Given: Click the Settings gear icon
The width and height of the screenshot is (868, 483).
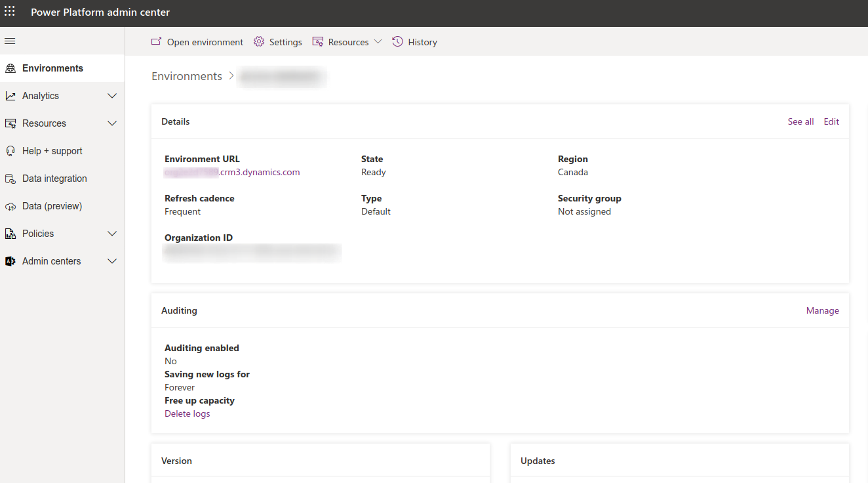Looking at the screenshot, I should coord(259,41).
